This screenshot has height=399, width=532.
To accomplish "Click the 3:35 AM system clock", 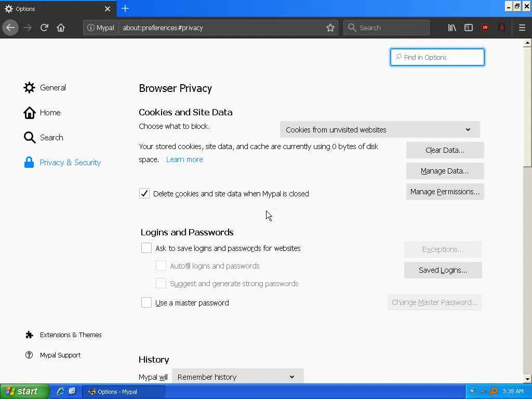I will 513,391.
